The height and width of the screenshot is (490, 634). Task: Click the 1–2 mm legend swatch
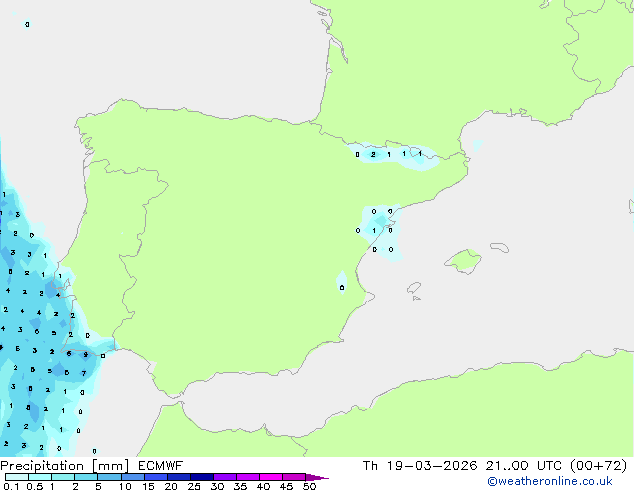tap(63, 477)
